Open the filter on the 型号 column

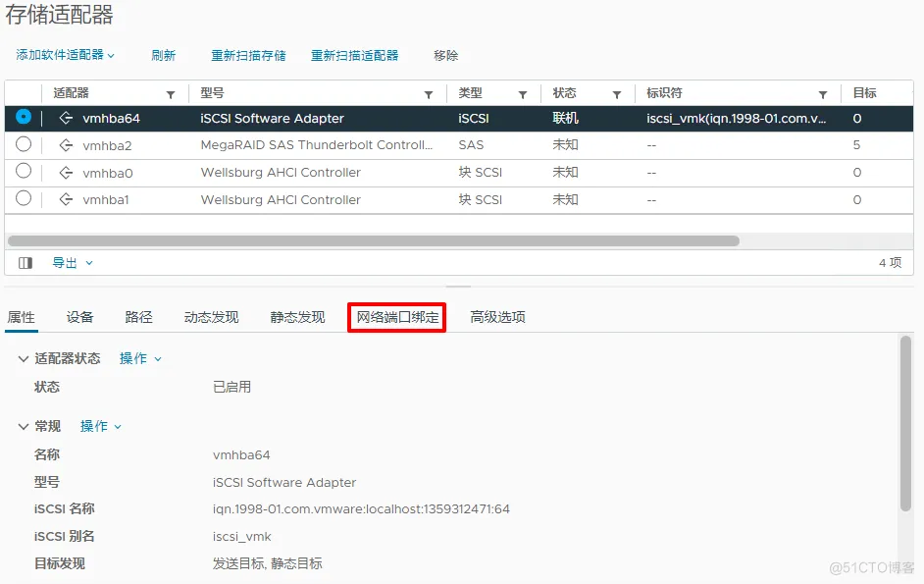tap(429, 94)
